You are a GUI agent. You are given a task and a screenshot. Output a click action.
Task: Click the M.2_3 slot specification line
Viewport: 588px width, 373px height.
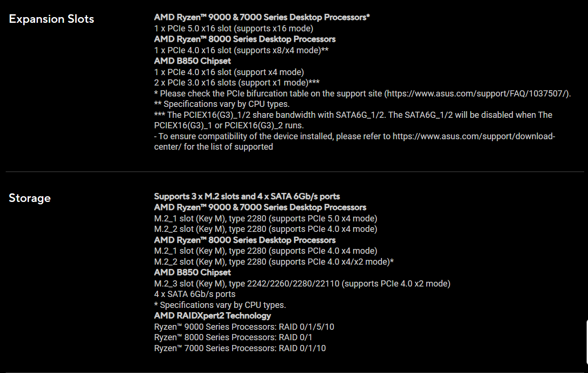(x=302, y=284)
